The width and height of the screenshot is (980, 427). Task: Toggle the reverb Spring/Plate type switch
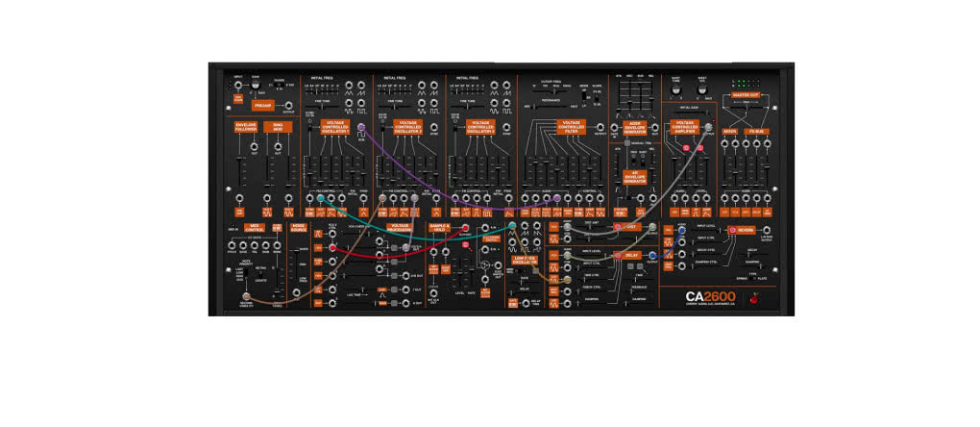[752, 278]
